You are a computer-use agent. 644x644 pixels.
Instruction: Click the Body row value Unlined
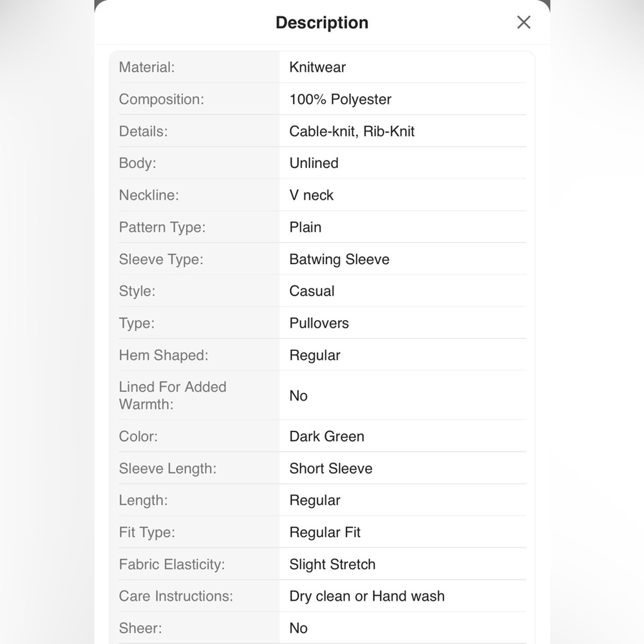pos(314,163)
